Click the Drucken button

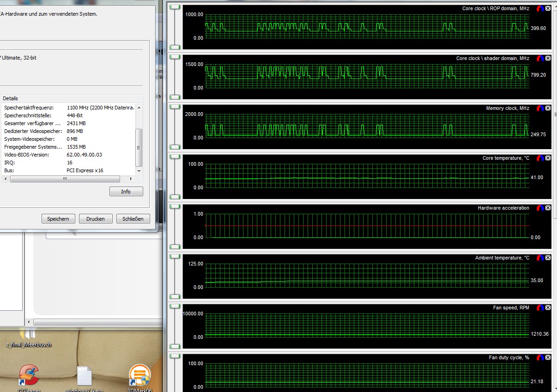[x=96, y=219]
